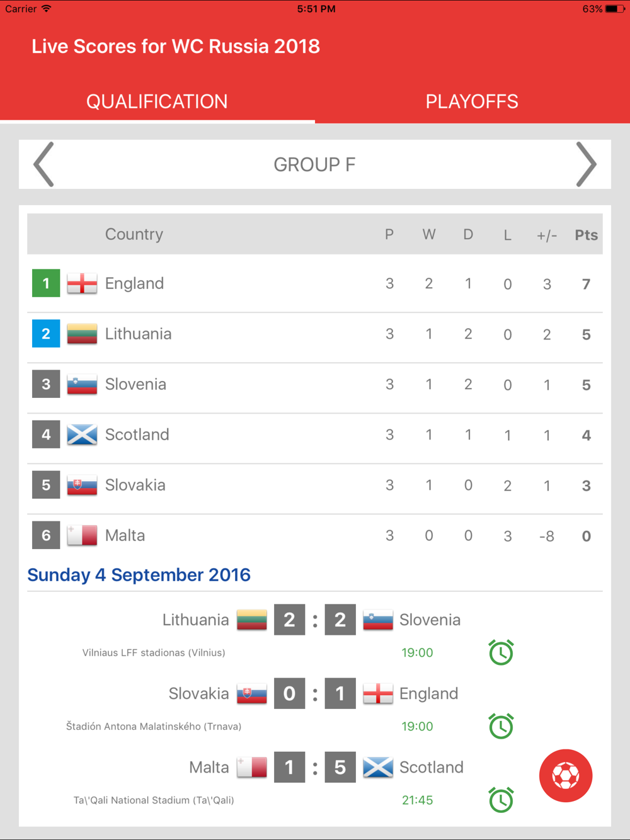Tap the Slovenia flag in the standings
Screen dimensions: 630x840
(82, 384)
